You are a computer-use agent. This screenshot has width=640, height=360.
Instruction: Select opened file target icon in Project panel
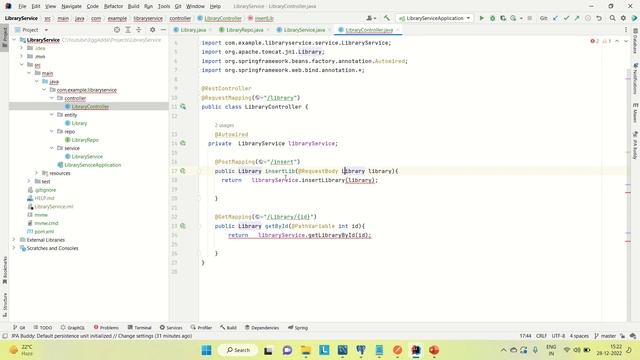(x=117, y=30)
